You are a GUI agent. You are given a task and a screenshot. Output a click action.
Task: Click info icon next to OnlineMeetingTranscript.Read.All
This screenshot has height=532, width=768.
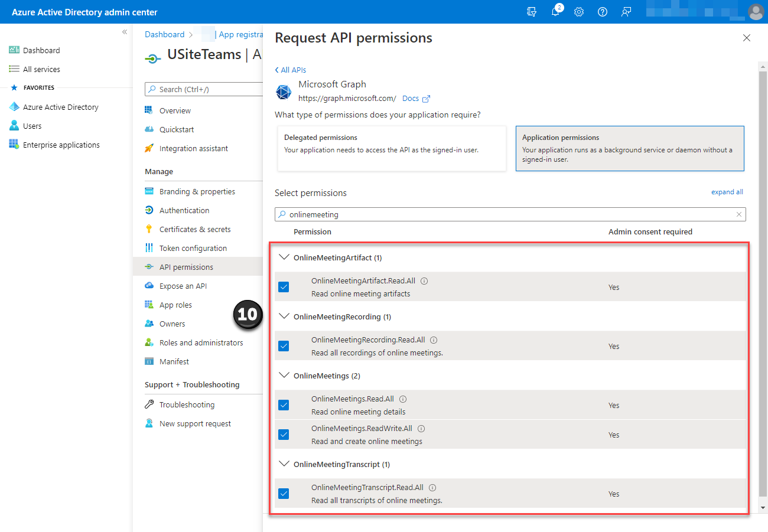point(432,488)
